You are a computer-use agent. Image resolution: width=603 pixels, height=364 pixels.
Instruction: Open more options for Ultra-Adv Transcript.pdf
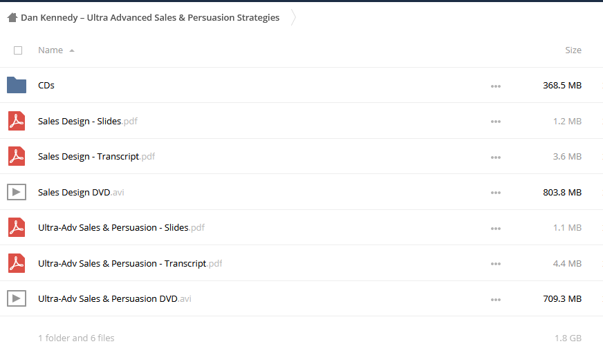496,264
